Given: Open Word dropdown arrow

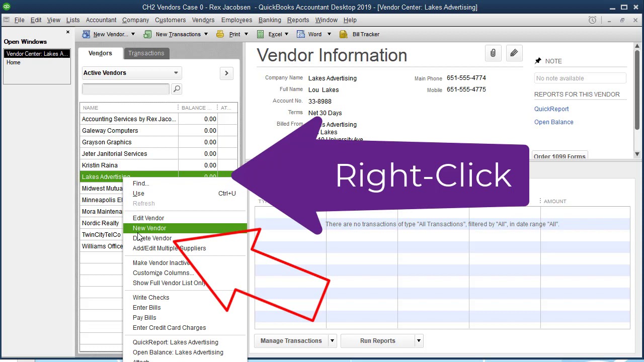Looking at the screenshot, I should click(329, 34).
